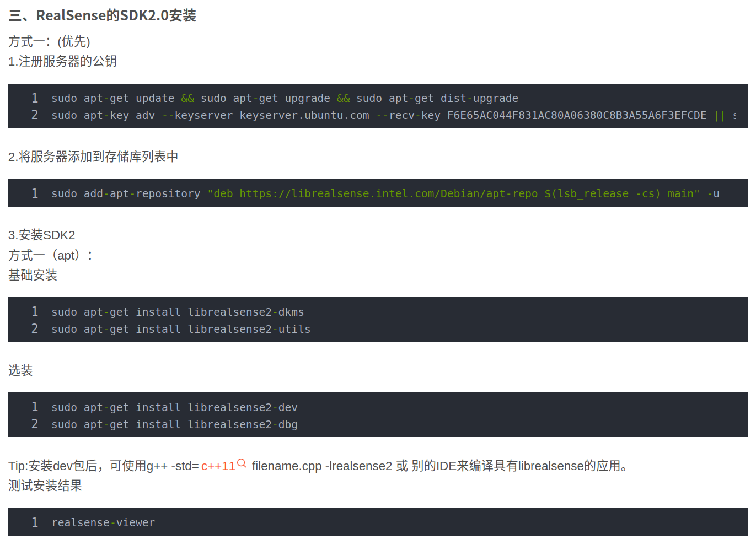Click the c++11 search link
This screenshot has height=550, width=756.
coord(218,466)
